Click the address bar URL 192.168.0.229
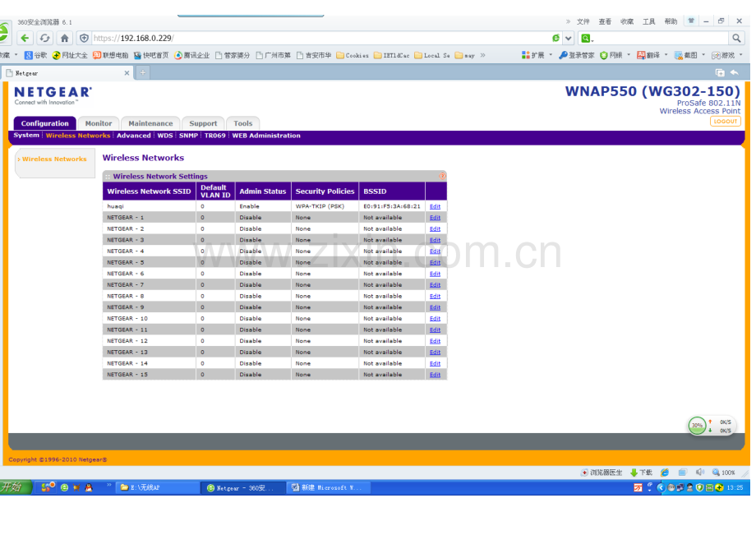Image resolution: width=756 pixels, height=535 pixels. tap(145, 38)
